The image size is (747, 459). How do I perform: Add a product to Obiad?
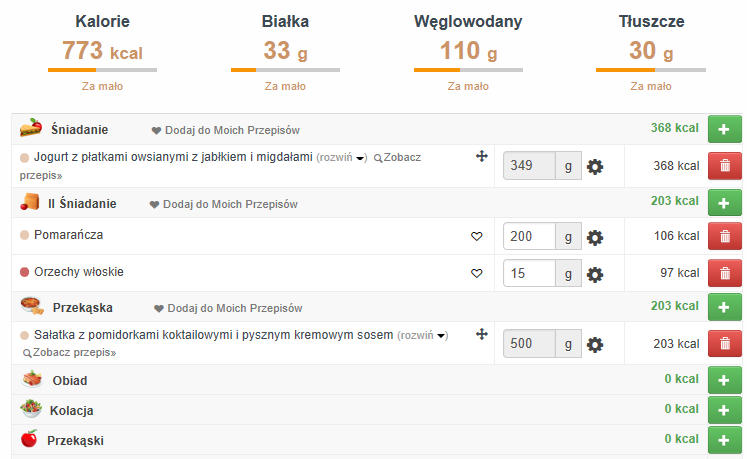(x=725, y=380)
